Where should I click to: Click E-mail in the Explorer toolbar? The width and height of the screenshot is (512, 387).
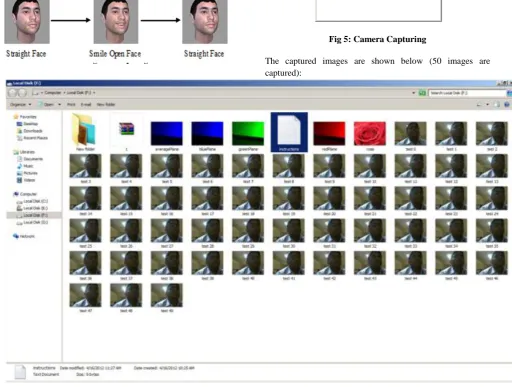pos(86,104)
